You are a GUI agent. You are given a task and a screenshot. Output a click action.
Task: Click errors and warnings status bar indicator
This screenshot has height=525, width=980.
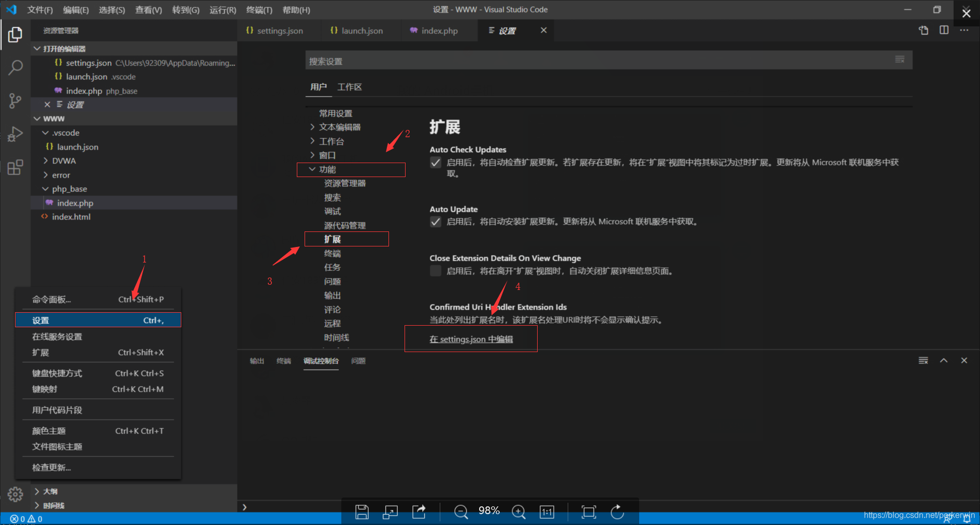(26, 519)
